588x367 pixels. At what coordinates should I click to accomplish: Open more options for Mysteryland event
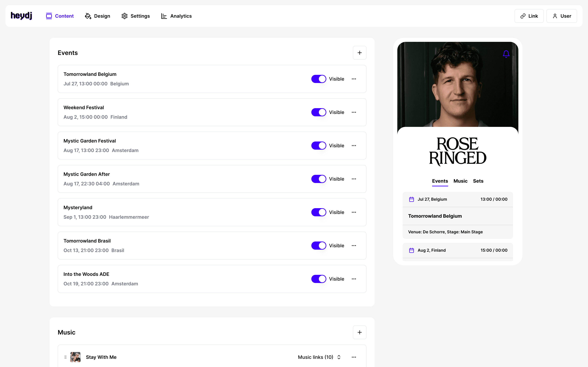pyautogui.click(x=354, y=212)
